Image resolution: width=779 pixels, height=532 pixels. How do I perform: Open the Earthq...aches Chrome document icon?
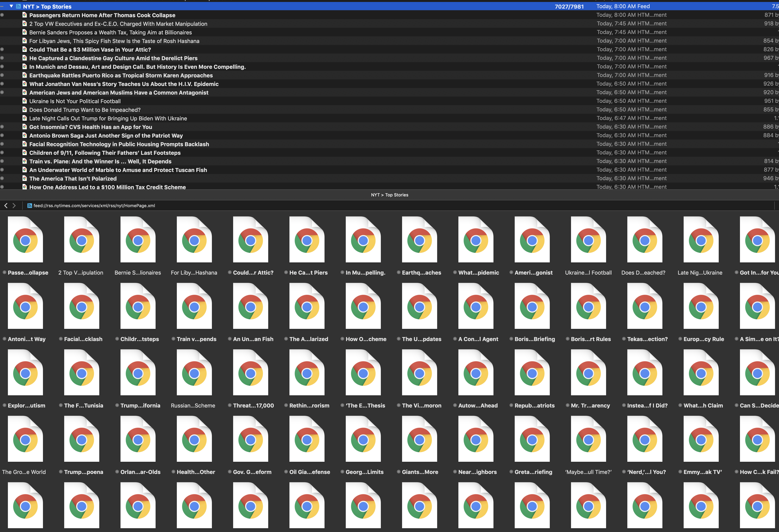[x=420, y=239]
